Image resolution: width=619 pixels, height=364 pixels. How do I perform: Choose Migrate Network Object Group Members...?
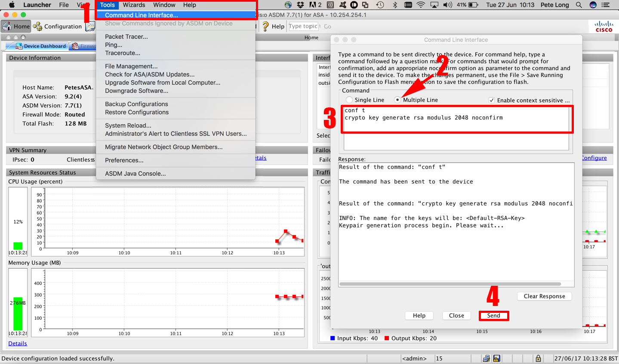coord(176,147)
